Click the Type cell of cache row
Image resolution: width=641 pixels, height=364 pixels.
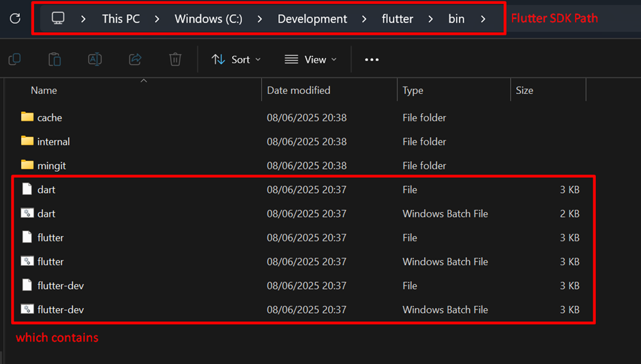[424, 118]
